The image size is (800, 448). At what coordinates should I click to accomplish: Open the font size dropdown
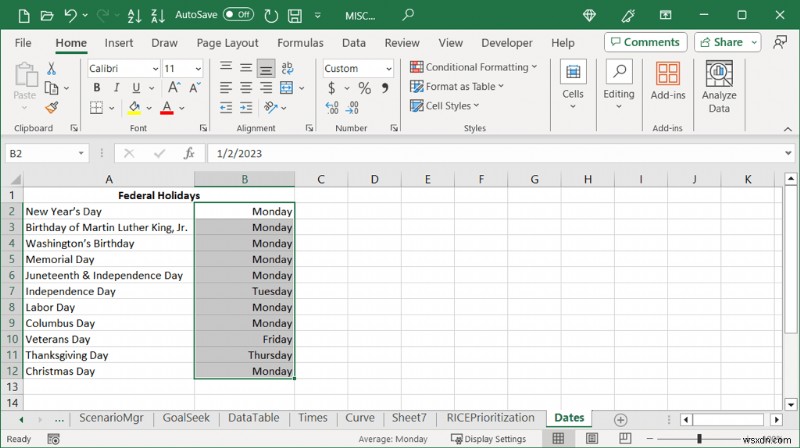point(198,68)
